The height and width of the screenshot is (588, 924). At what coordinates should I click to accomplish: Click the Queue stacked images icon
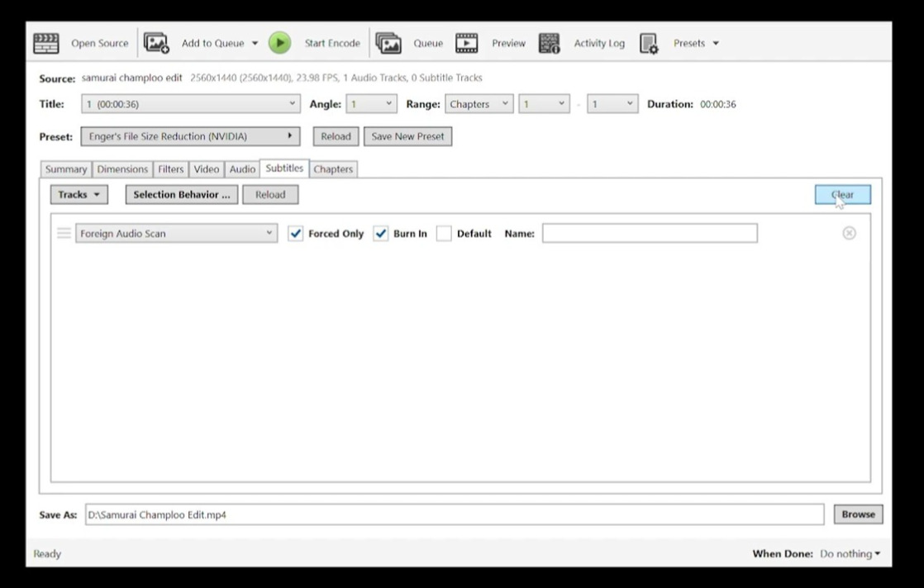(389, 43)
